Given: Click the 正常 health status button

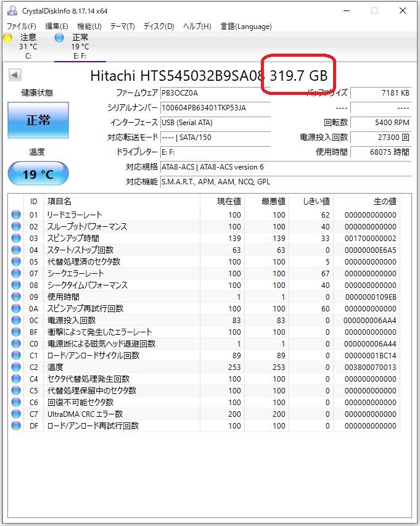Looking at the screenshot, I should [38, 120].
